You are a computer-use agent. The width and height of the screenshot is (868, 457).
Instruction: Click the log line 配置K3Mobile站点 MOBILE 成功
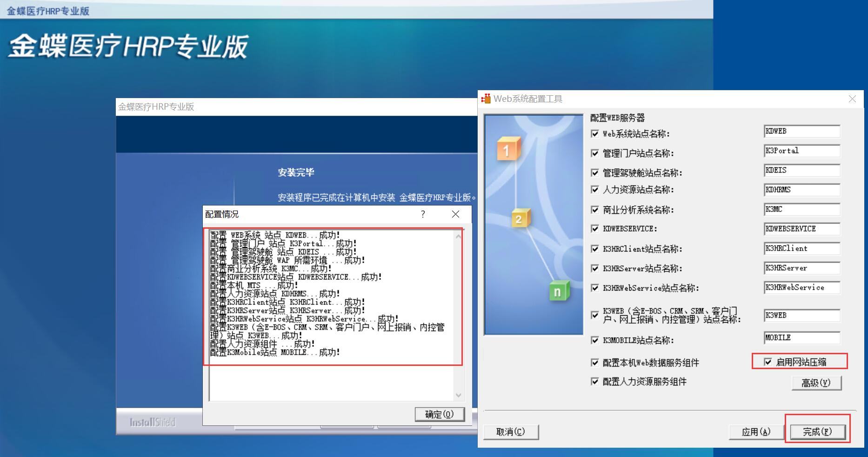(x=275, y=352)
